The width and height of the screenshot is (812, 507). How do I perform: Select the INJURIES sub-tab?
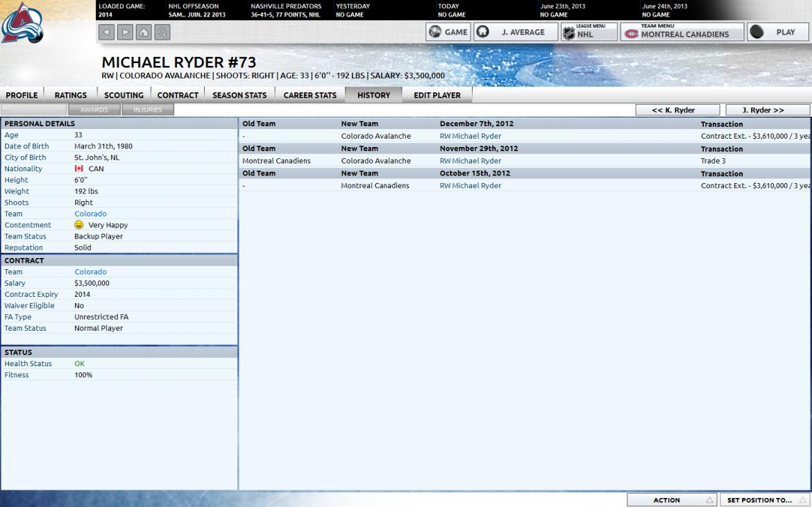click(148, 110)
